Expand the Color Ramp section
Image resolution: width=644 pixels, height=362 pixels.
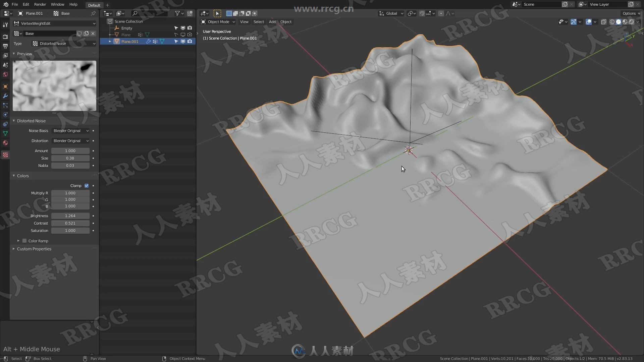coord(18,240)
